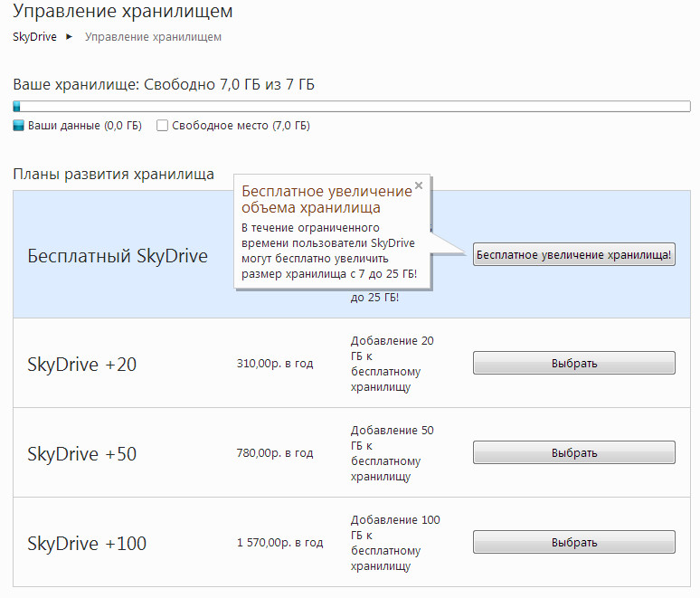Choose the SkyDrive +20 plan with 'Выбрать'
Screen dimensions: 700x598
573,363
